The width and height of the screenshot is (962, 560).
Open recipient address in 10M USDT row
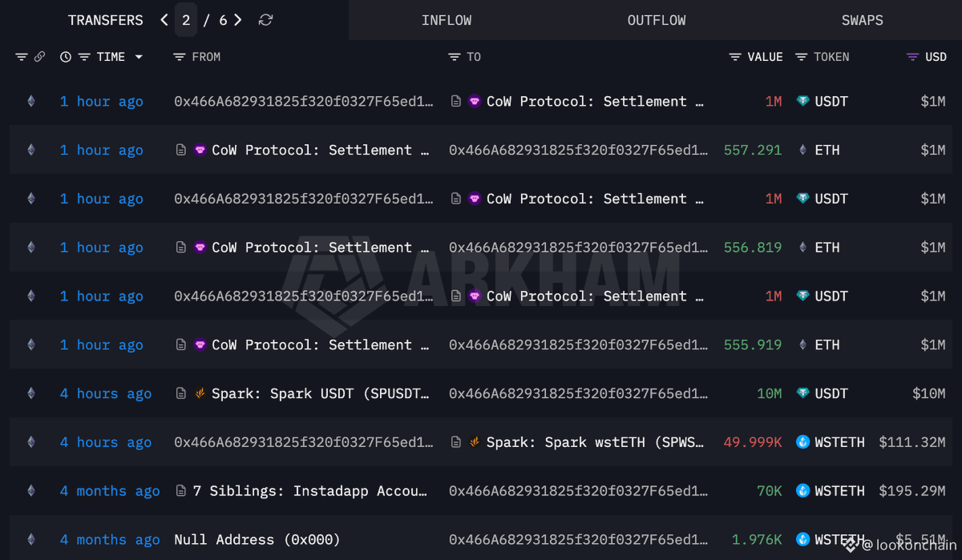[579, 394]
